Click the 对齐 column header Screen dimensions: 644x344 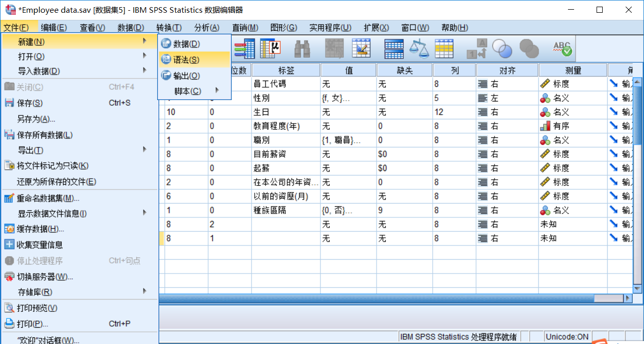pyautogui.click(x=507, y=70)
